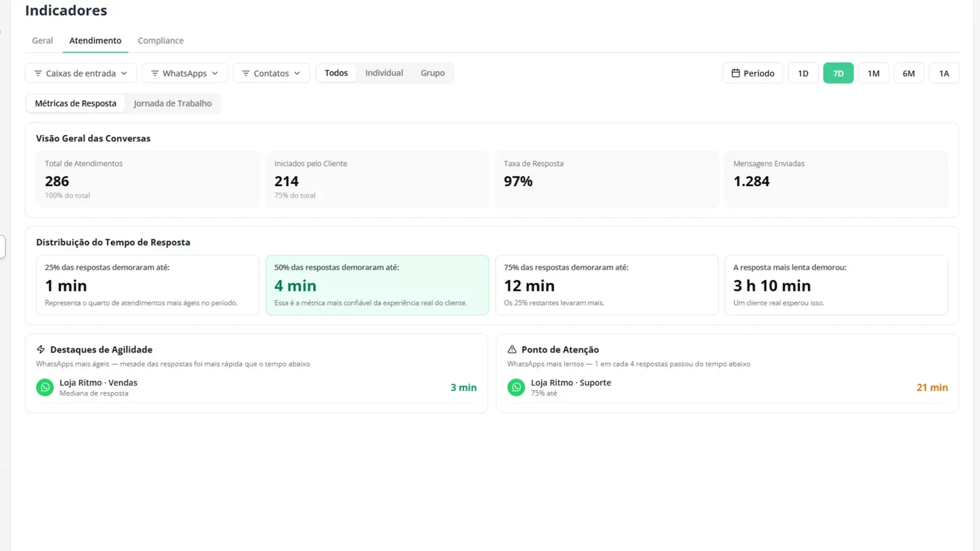Viewport: 980px width, 551px height.
Task: Switch filter to Individual conversations
Action: pyautogui.click(x=384, y=73)
